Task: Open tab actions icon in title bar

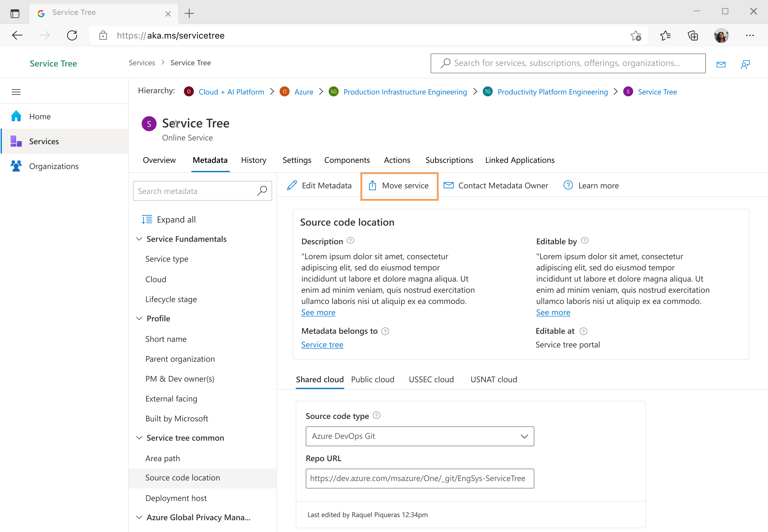Action: [x=15, y=14]
